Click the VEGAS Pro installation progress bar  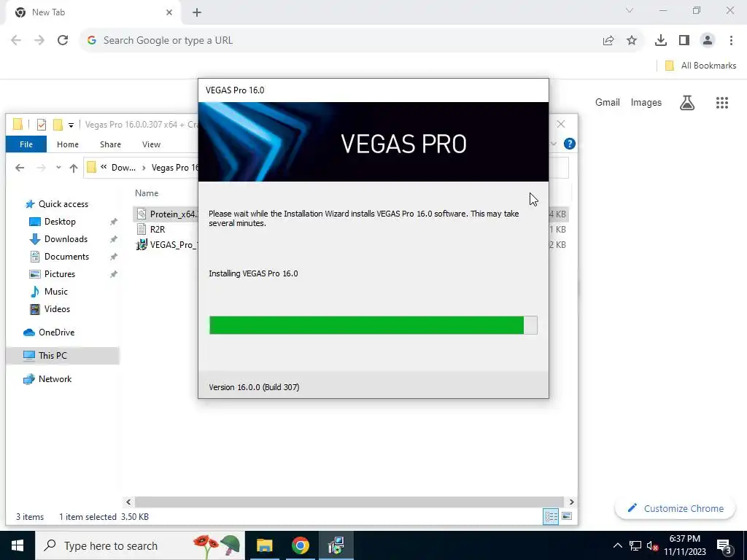click(373, 325)
